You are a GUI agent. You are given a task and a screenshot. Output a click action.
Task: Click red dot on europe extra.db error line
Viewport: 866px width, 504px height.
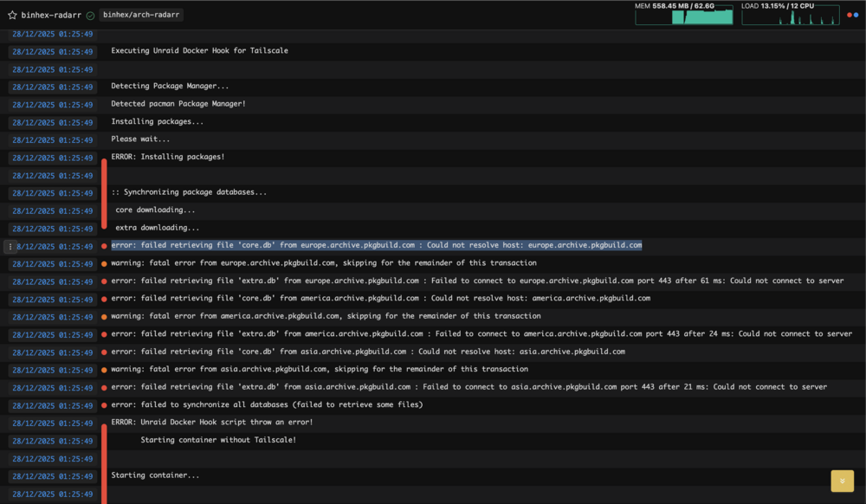(x=104, y=281)
